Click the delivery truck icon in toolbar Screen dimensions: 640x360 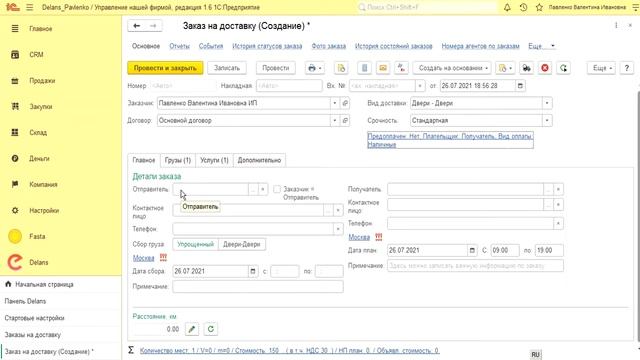click(527, 68)
